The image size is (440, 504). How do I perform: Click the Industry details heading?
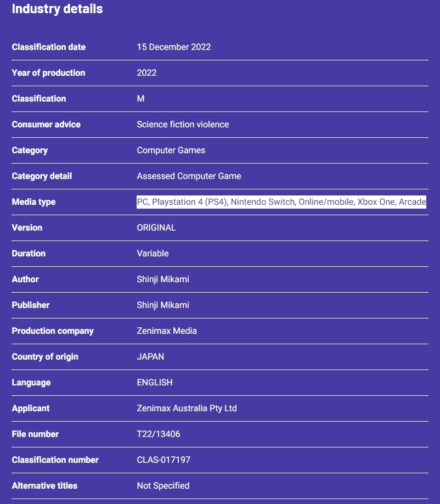pos(57,9)
